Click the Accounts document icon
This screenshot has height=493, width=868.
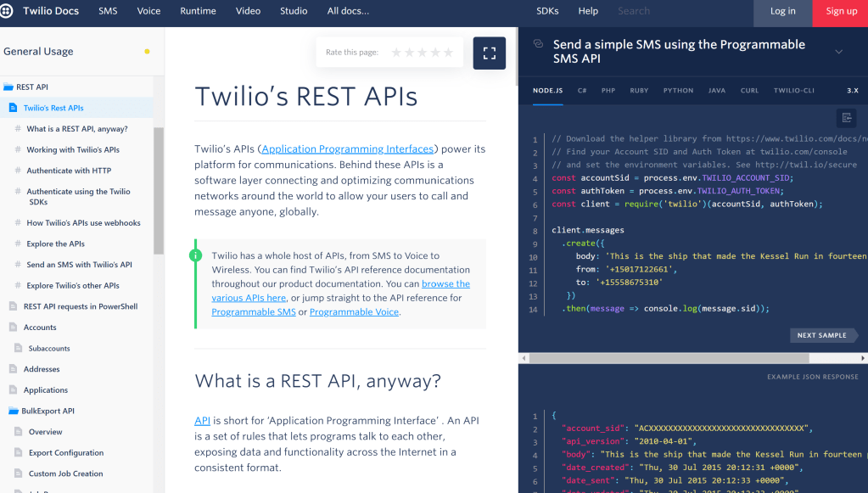coord(13,328)
